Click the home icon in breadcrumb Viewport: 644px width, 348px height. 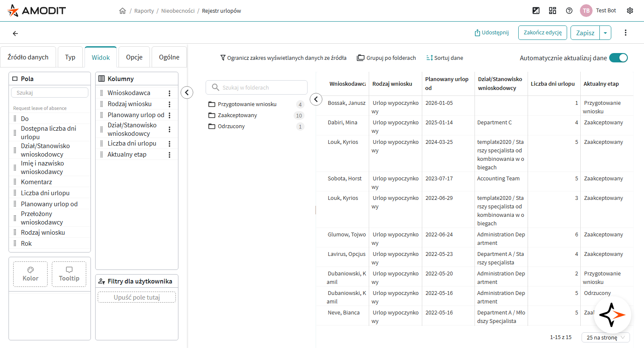[122, 11]
